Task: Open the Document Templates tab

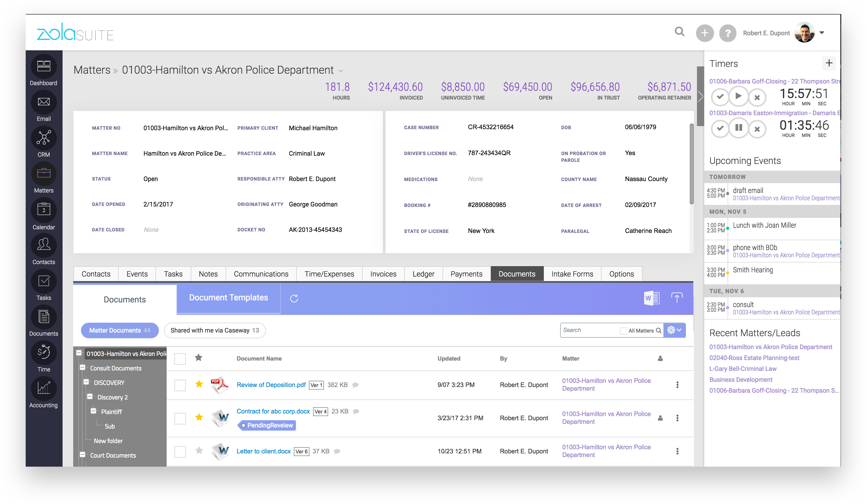Action: (x=228, y=298)
